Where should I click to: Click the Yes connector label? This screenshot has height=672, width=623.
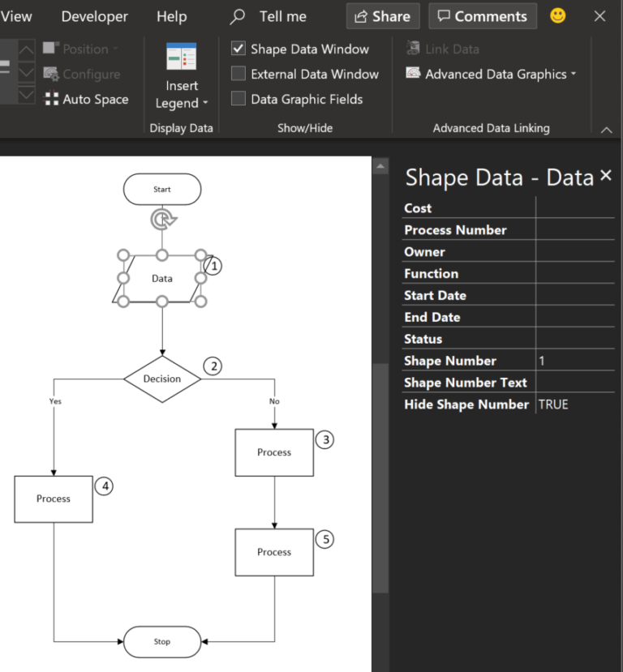tap(55, 401)
